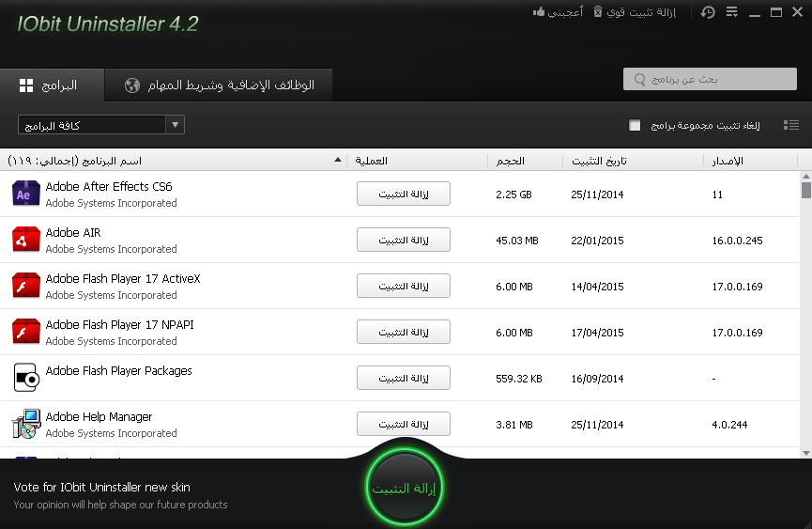Viewport: 812px width, 529px height.
Task: Switch the list view mode icon
Action: coord(790,125)
